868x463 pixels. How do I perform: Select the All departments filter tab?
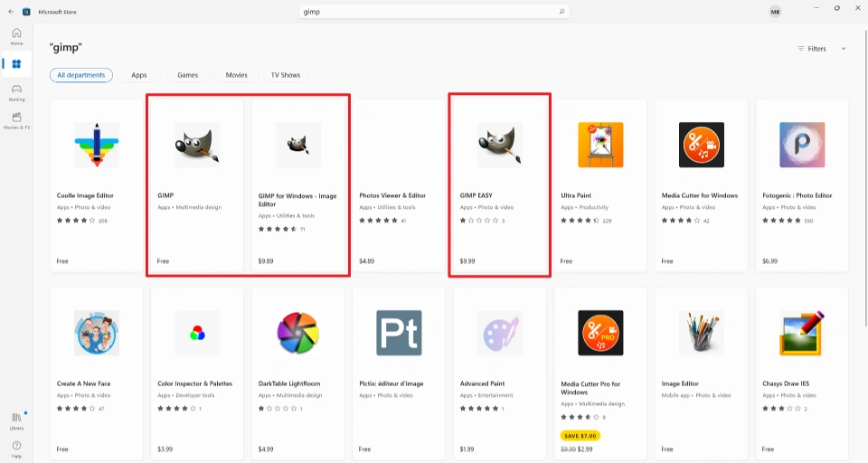[x=81, y=75]
